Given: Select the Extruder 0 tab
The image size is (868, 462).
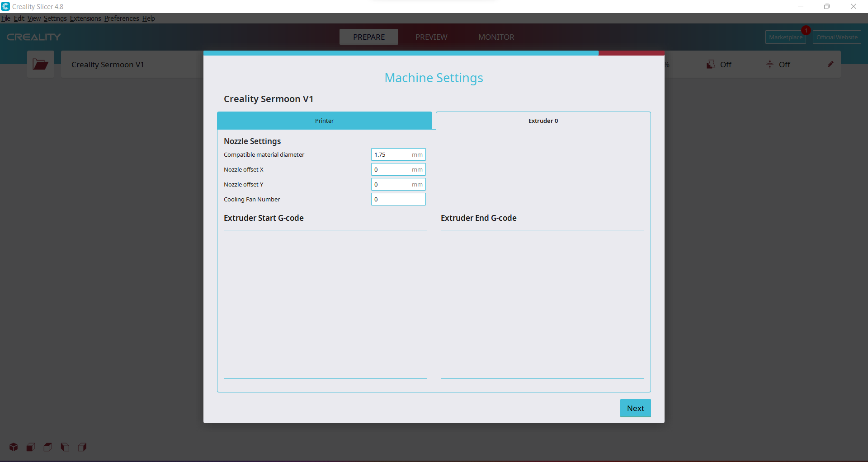Looking at the screenshot, I should click(543, 121).
